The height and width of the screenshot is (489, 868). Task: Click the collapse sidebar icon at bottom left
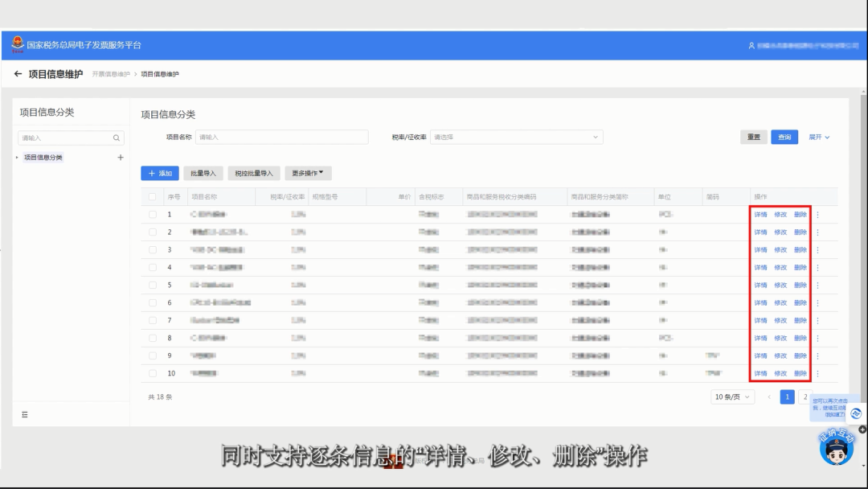pyautogui.click(x=24, y=414)
